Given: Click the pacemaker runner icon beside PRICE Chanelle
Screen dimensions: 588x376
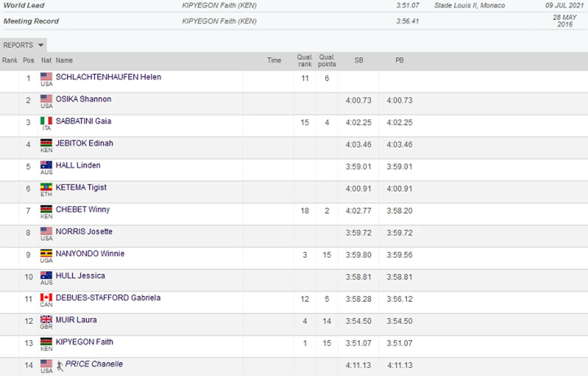Looking at the screenshot, I should 60,366.
